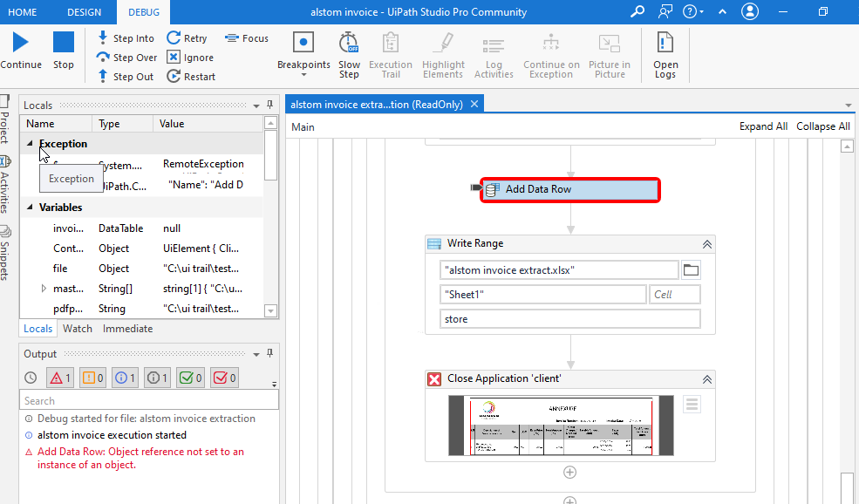Image resolution: width=859 pixels, height=504 pixels.
Task: Toggle timestamps clock icon in Output
Action: tap(31, 378)
